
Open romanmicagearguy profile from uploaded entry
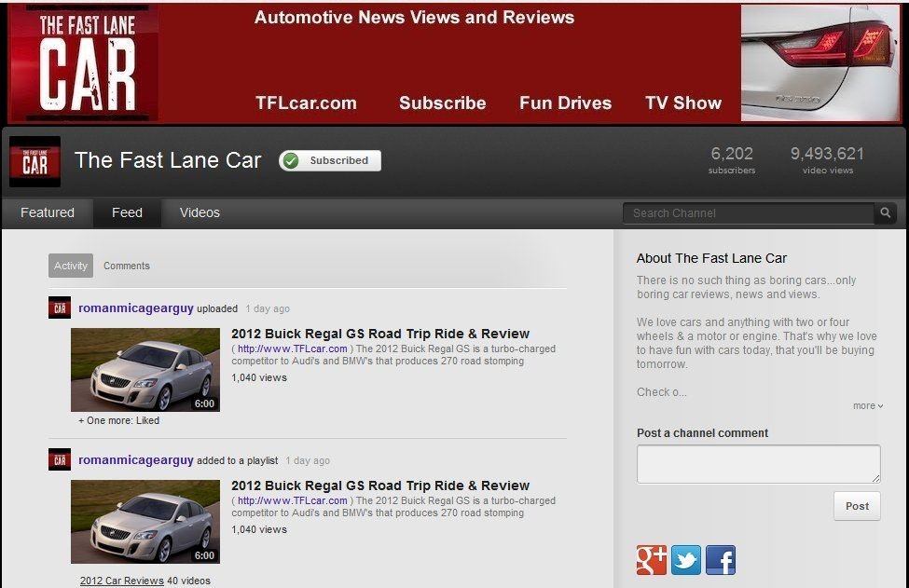(136, 308)
